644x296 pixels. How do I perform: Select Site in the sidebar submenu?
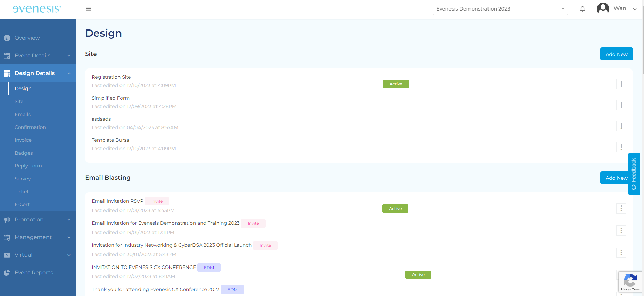[x=19, y=101]
